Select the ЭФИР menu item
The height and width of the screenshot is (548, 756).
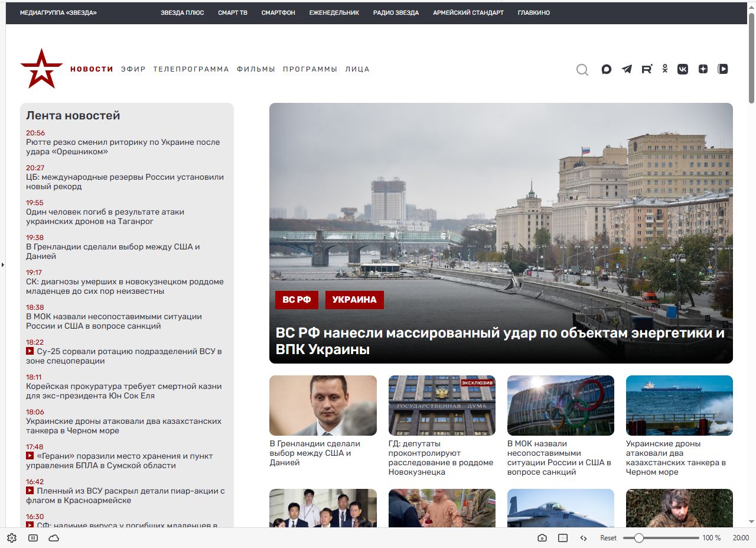click(x=133, y=69)
